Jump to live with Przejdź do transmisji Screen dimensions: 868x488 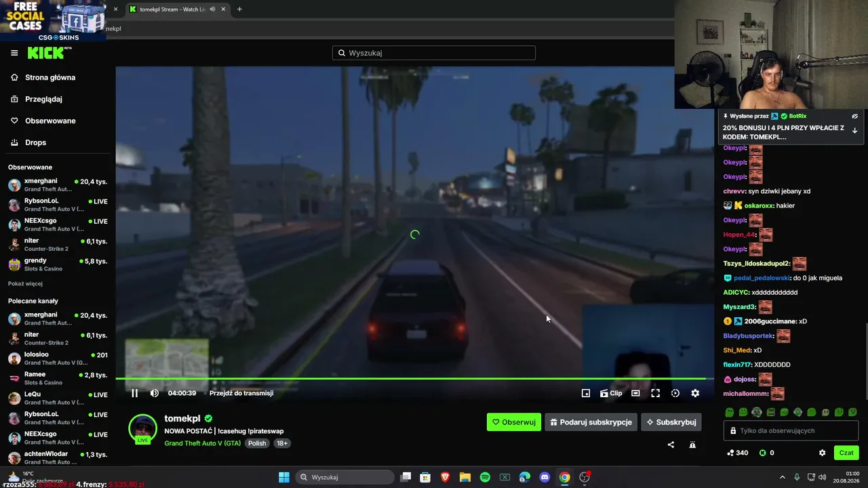point(241,393)
